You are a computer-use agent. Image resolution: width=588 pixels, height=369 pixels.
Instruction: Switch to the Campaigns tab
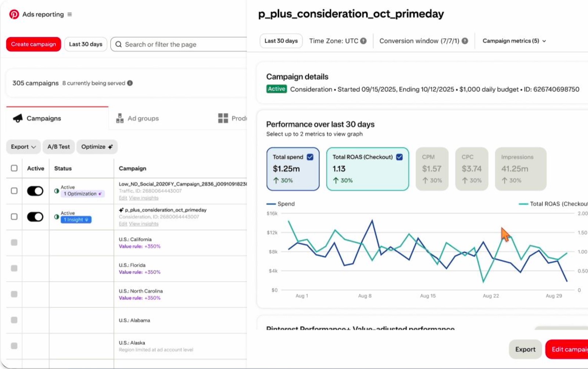57,118
